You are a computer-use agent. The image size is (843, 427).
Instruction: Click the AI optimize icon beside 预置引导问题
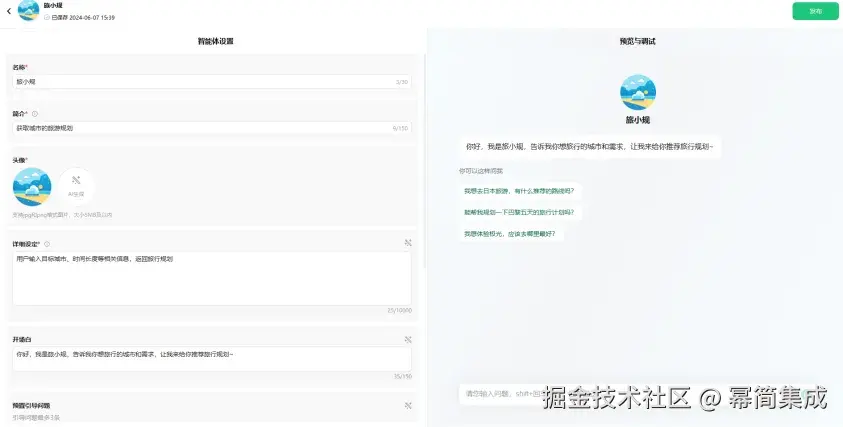408,405
